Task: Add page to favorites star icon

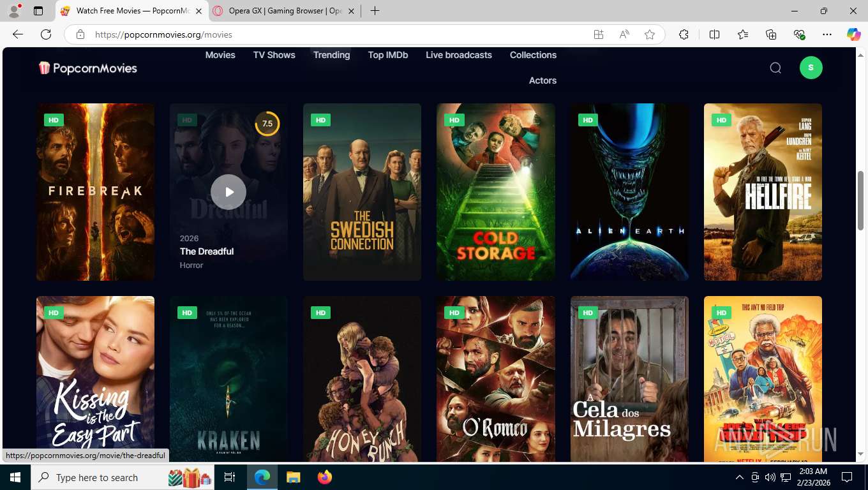Action: [650, 34]
